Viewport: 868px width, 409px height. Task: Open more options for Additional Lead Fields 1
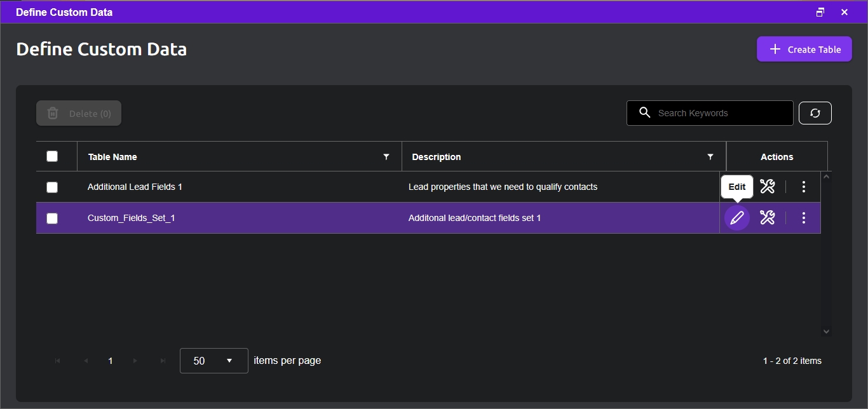pos(804,187)
